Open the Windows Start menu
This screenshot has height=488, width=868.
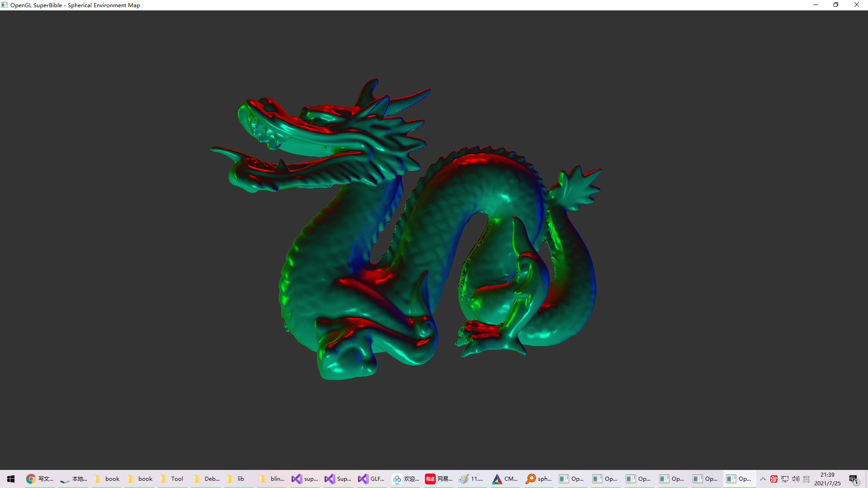tap(11, 479)
